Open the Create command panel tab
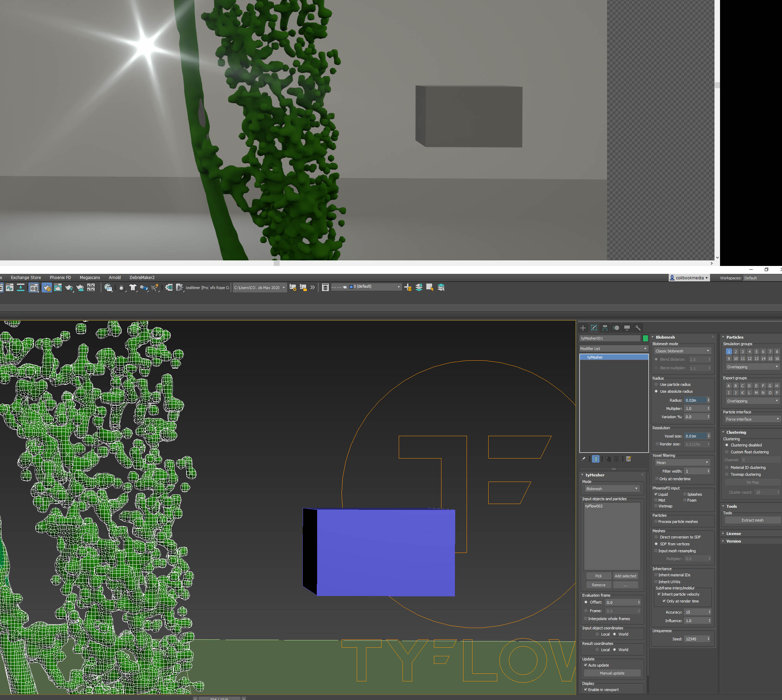 coord(583,328)
